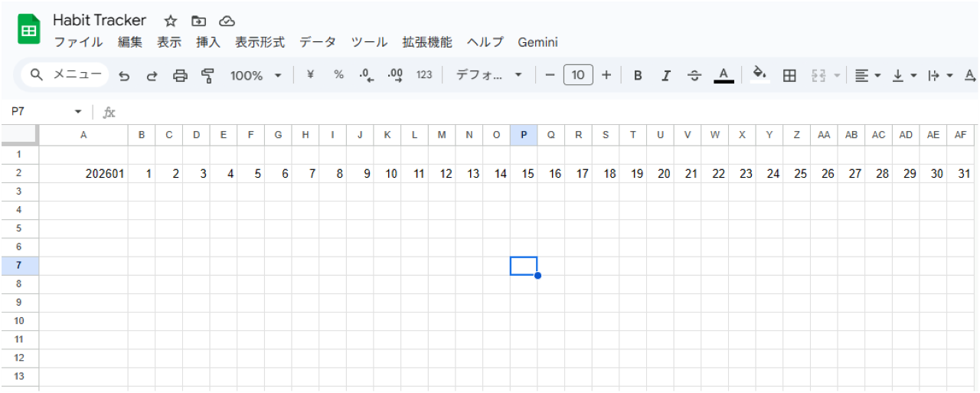Open the name box dropdown arrow
This screenshot has width=980, height=393.
pyautogui.click(x=78, y=113)
